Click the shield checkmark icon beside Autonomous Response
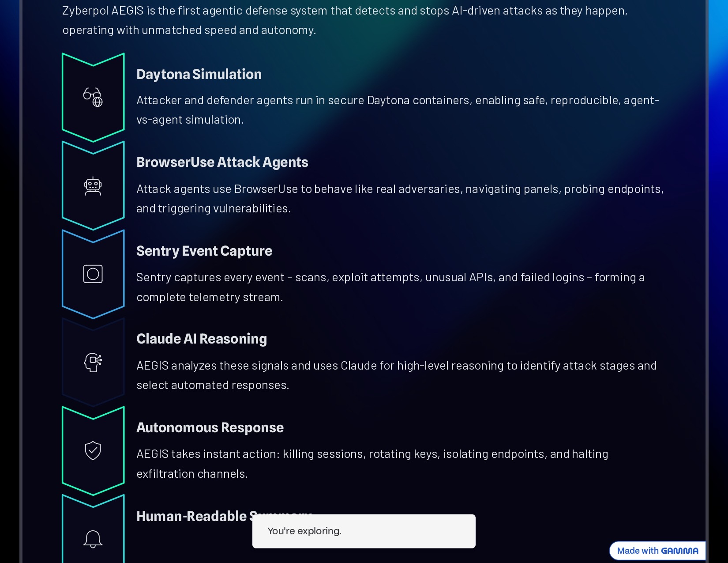Screen dimensions: 728x563 pos(93,451)
